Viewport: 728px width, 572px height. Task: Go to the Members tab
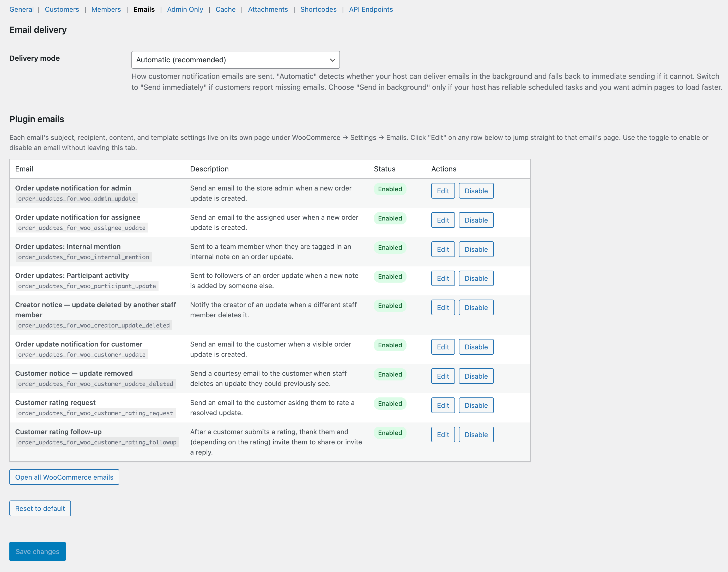pyautogui.click(x=106, y=9)
